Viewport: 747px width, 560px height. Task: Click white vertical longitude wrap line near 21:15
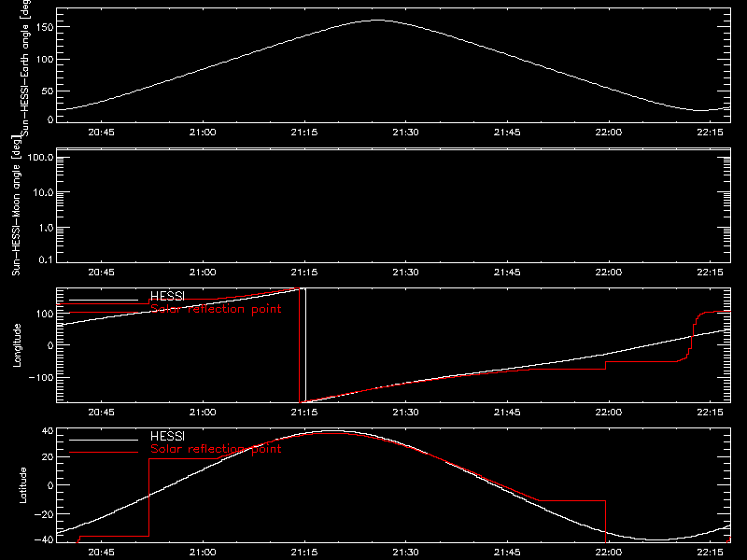pyautogui.click(x=305, y=345)
